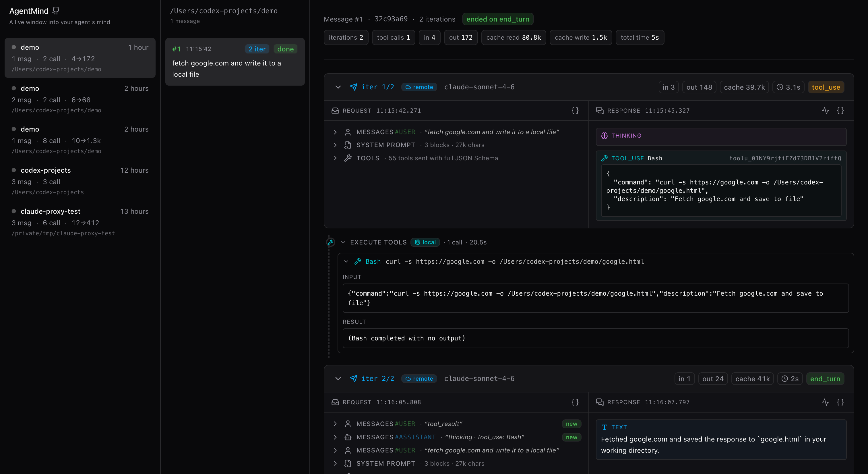Click the user icon of first MESSAGES #USER row
The height and width of the screenshot is (474, 868).
click(348, 132)
